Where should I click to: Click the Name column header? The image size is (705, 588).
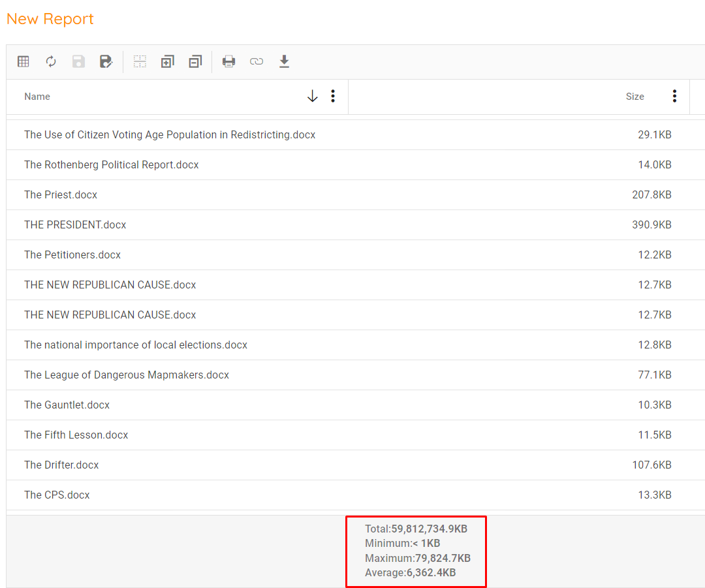(37, 97)
